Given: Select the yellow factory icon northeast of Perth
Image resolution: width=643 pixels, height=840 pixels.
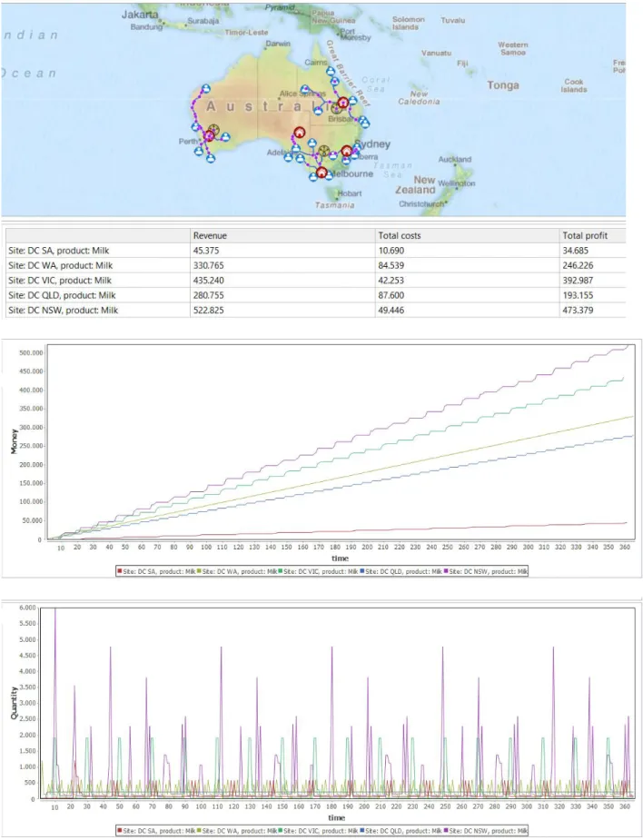Looking at the screenshot, I should (213, 129).
